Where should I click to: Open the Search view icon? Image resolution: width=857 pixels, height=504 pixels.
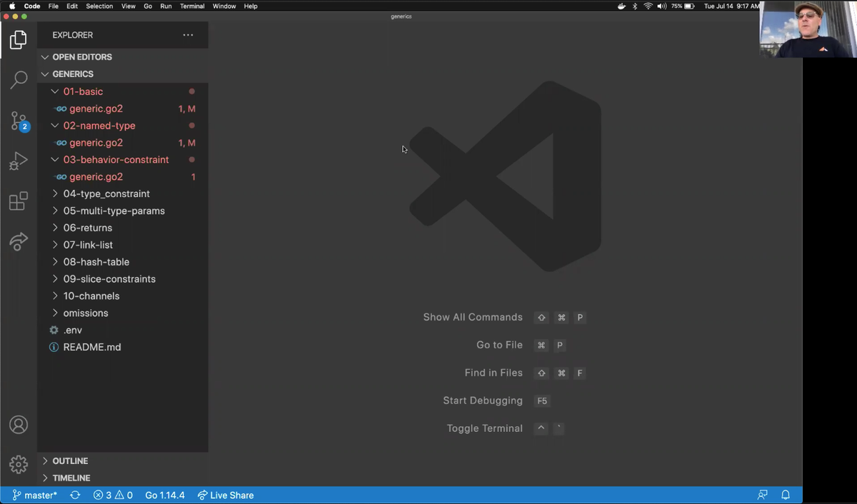click(19, 80)
